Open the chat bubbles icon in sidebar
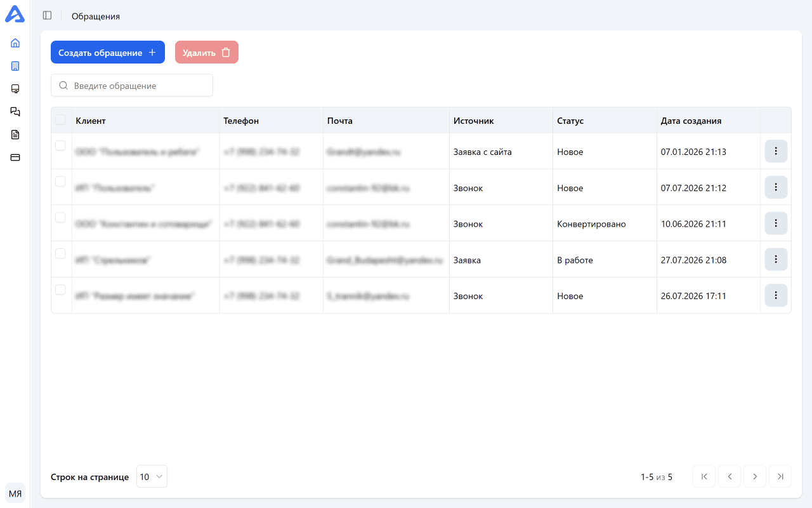The width and height of the screenshot is (812, 508). (15, 112)
